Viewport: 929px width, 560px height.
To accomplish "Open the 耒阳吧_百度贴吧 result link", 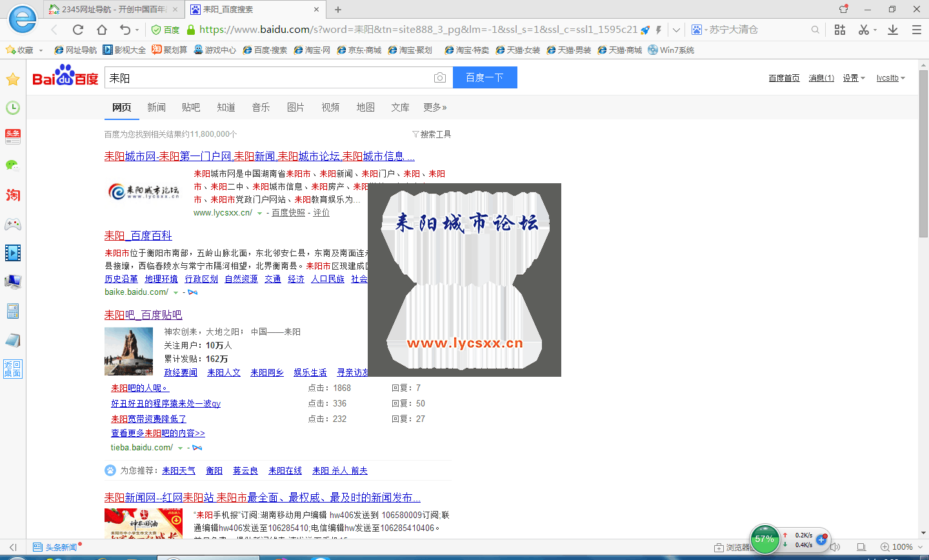I will 143,315.
